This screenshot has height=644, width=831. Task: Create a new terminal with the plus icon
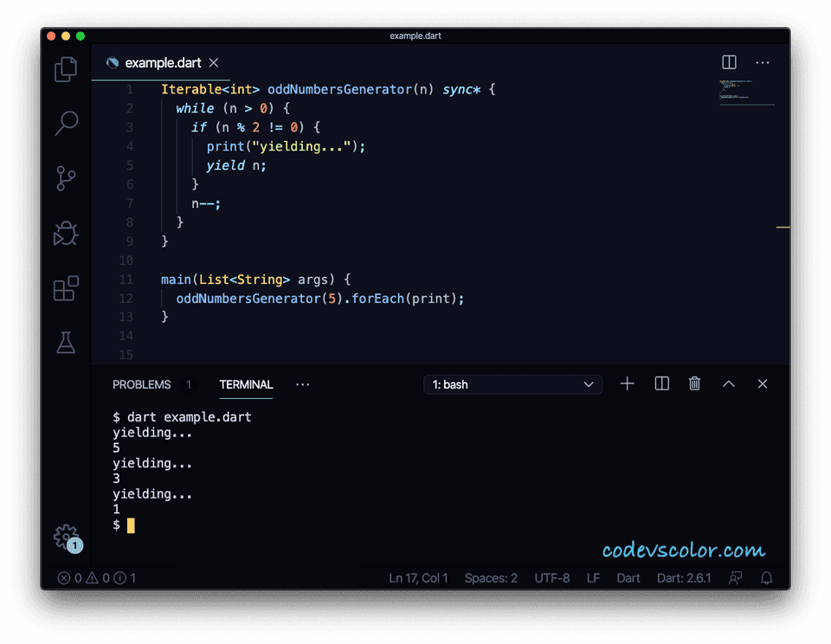(627, 383)
